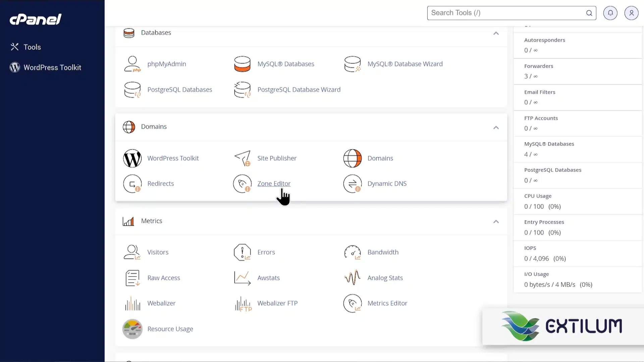Click the search magnifier icon
Screen dimensions: 644x362
click(x=589, y=13)
